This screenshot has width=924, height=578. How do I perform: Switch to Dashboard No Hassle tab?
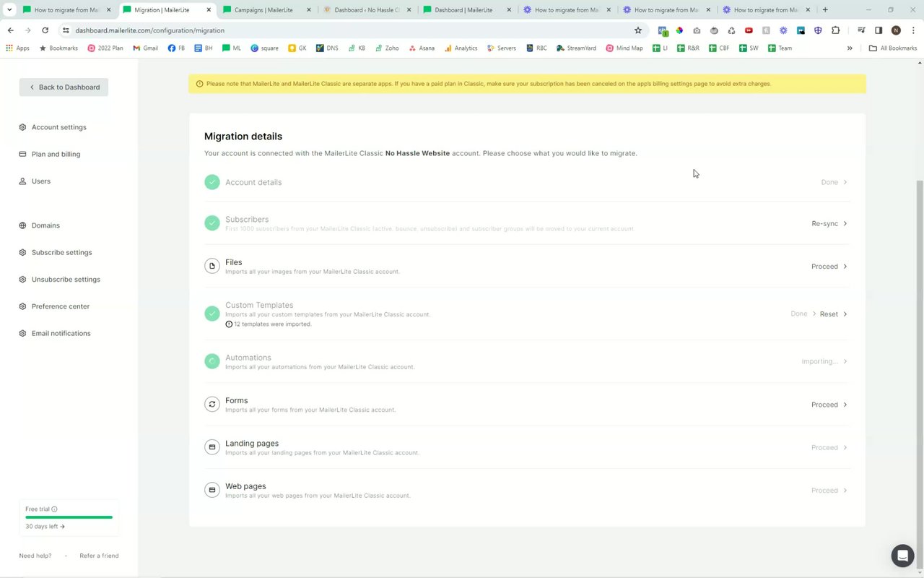coord(367,10)
